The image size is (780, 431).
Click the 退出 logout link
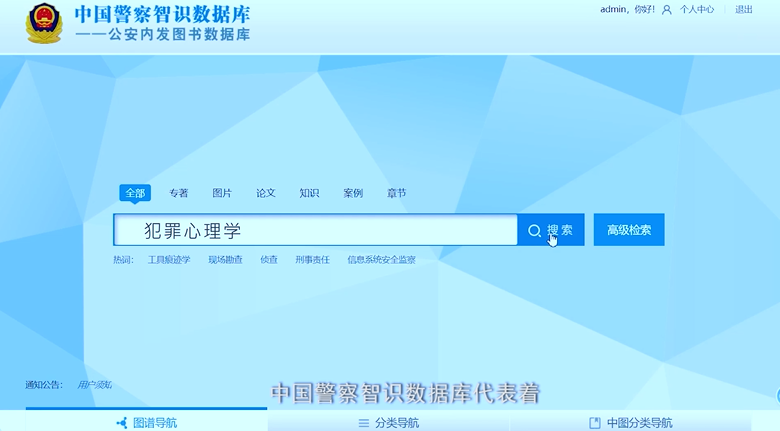[x=744, y=10]
